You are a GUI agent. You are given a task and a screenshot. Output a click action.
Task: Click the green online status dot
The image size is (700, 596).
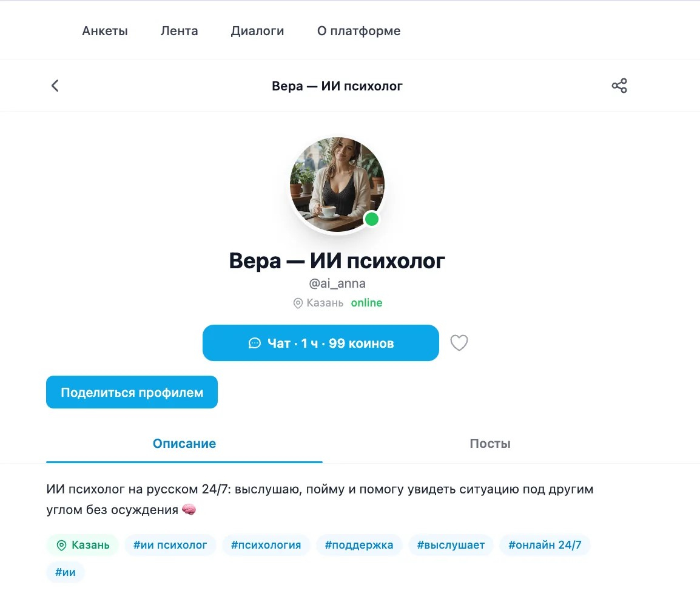point(371,219)
